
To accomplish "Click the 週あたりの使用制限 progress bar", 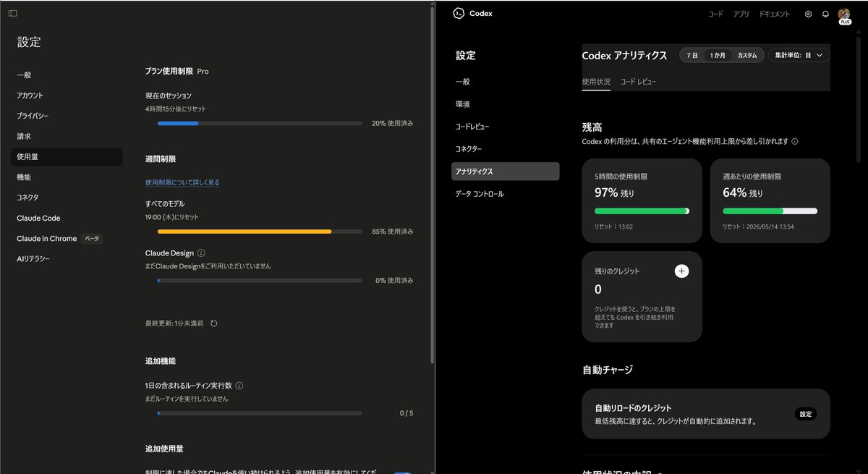I will pyautogui.click(x=770, y=211).
